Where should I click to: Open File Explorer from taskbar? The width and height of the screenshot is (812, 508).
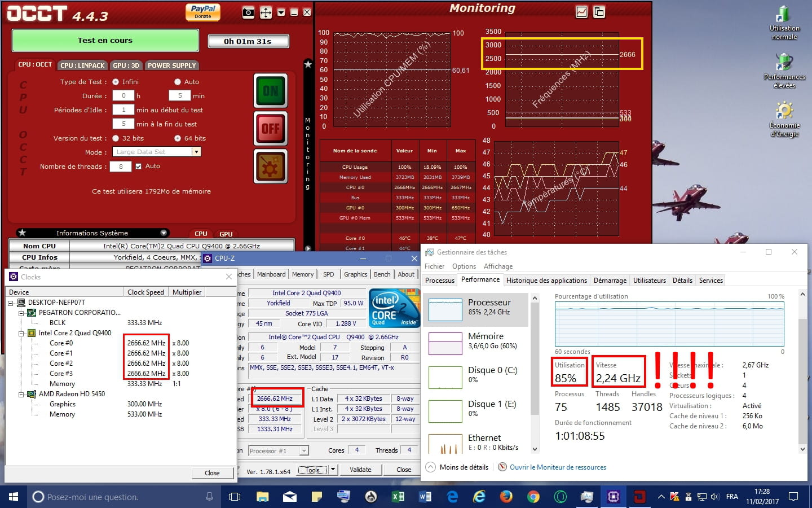pos(263,497)
